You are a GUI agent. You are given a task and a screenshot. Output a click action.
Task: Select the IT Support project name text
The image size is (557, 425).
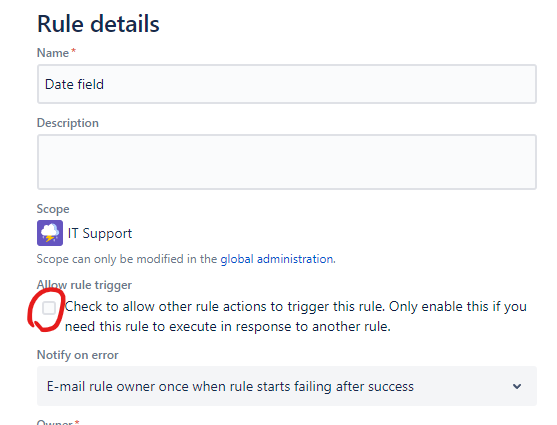click(100, 233)
